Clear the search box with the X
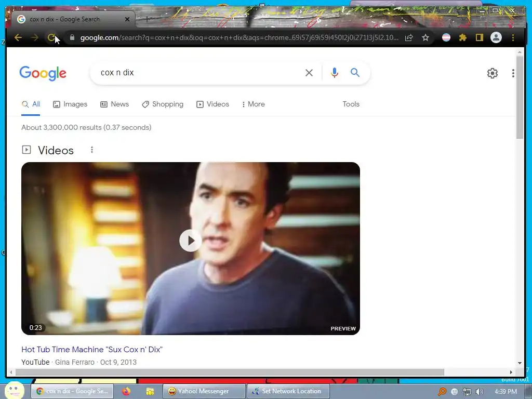Image resolution: width=532 pixels, height=399 pixels. [309, 73]
